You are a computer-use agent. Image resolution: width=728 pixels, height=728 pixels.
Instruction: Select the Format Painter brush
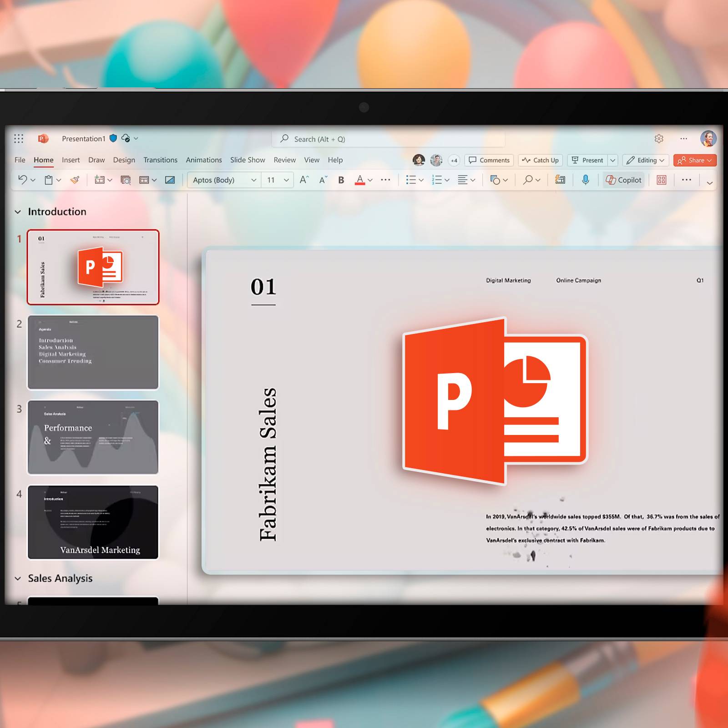pyautogui.click(x=75, y=180)
